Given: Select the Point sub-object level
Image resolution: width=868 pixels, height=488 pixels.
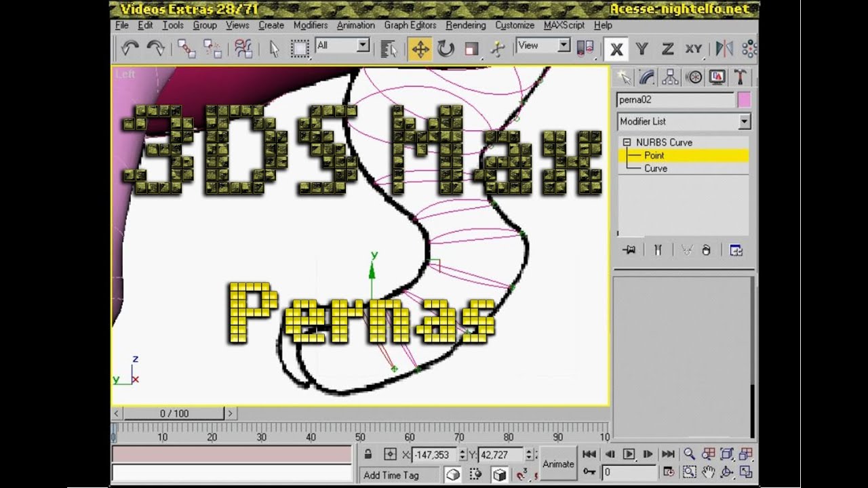Looking at the screenshot, I should (x=654, y=155).
